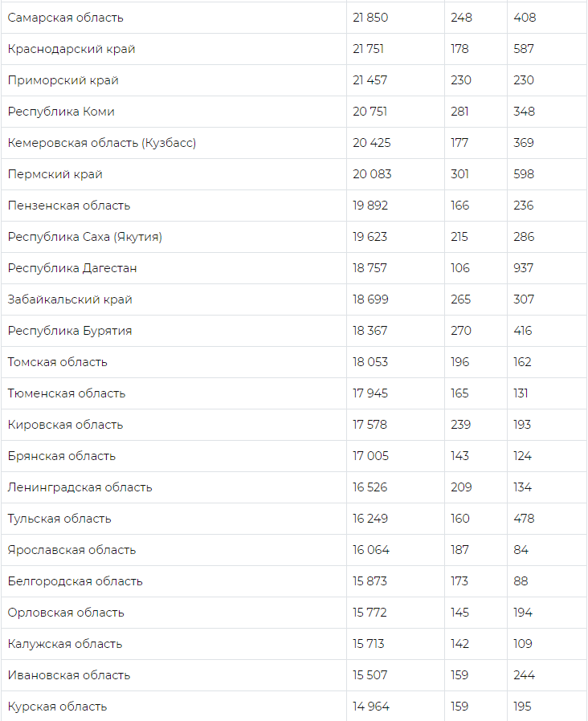588x721 pixels.
Task: Select the value 239 in Кировская row
Action: (461, 425)
